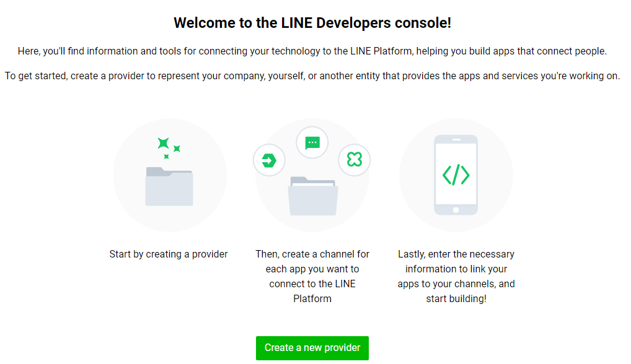
Task: Click the 'Lastly, enter the necessary information' text
Action: pos(456,277)
